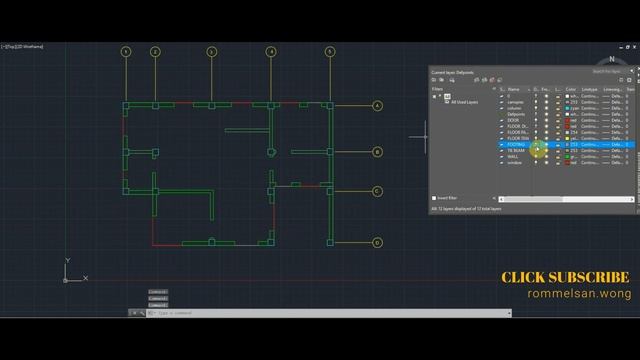Change color swatch of WALL layer
640x360 pixels.
(x=567, y=157)
